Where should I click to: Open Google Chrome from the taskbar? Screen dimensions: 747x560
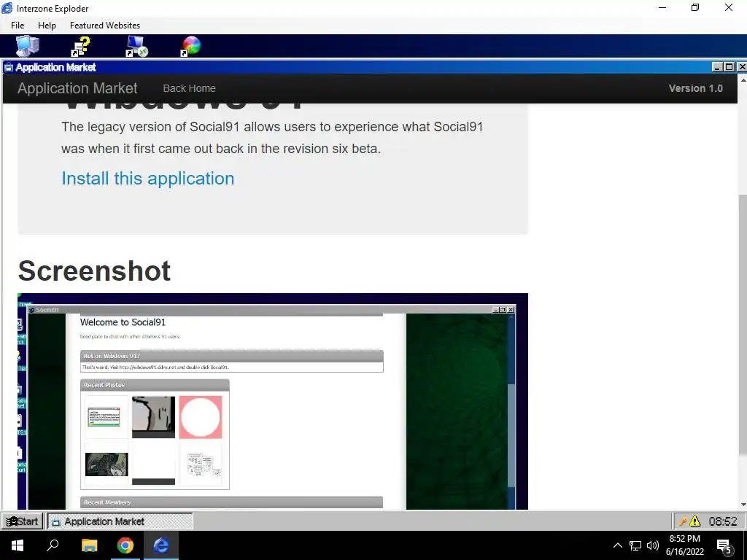click(125, 545)
